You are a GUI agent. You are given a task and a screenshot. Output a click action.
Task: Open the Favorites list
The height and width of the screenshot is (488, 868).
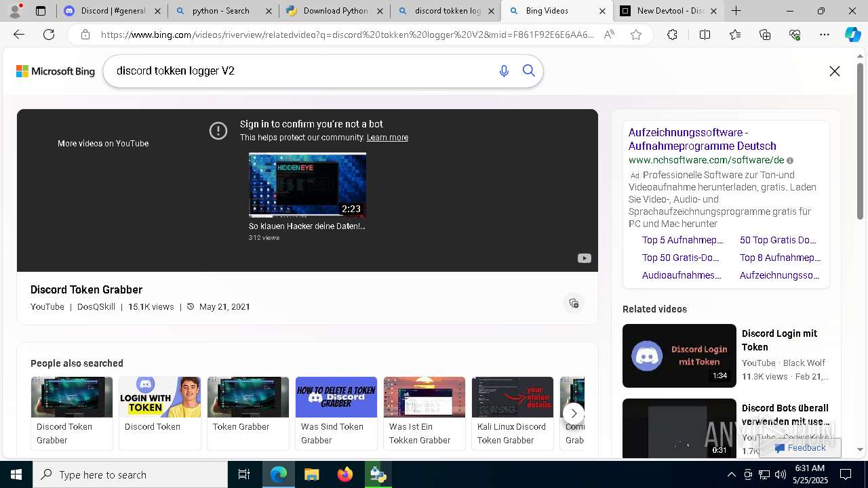point(735,35)
